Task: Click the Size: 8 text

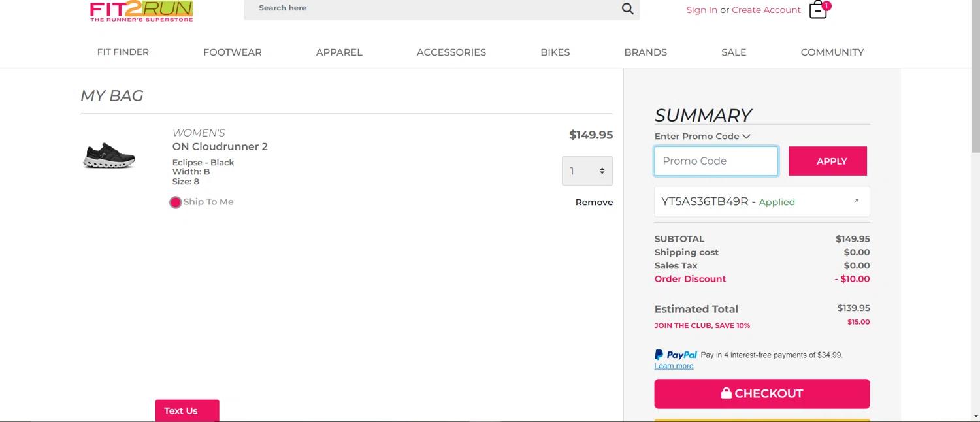Action: coord(186,182)
